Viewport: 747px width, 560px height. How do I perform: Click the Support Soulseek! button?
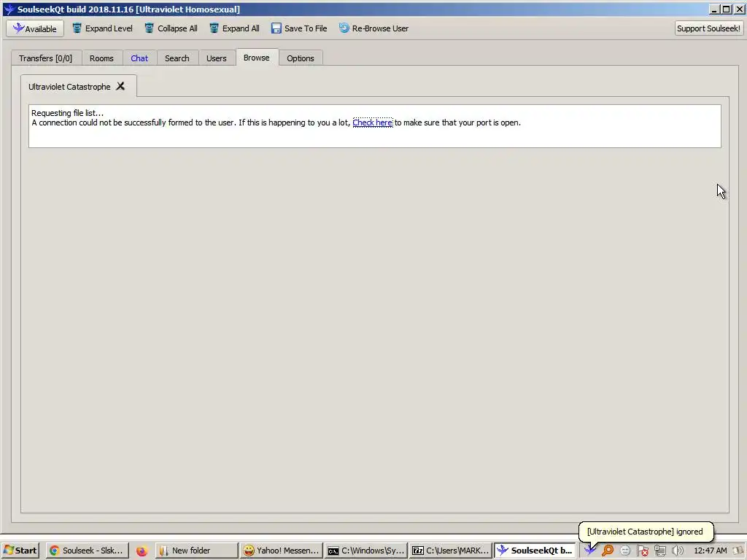click(708, 28)
